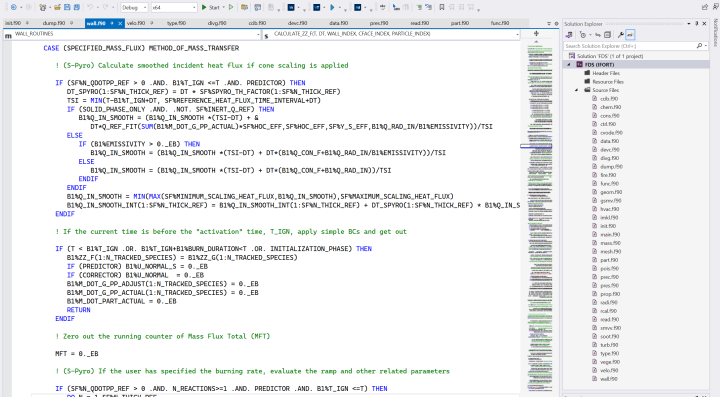This screenshot has width=720, height=397.
Task: Select radi.f90 in Solution Explorer
Action: pyautogui.click(x=609, y=302)
